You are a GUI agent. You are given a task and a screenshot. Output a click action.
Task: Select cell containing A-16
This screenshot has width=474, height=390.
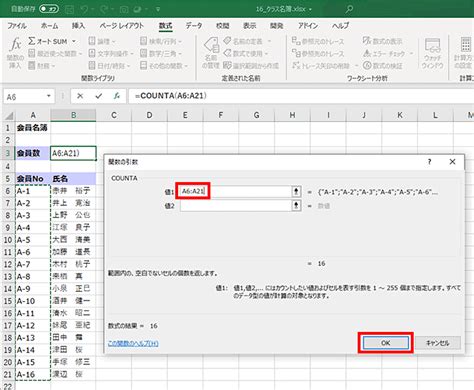(x=33, y=375)
